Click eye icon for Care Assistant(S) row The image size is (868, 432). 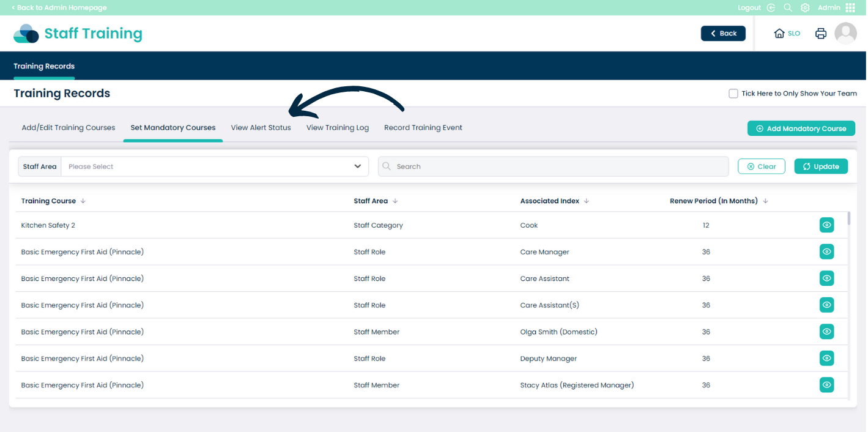(827, 305)
